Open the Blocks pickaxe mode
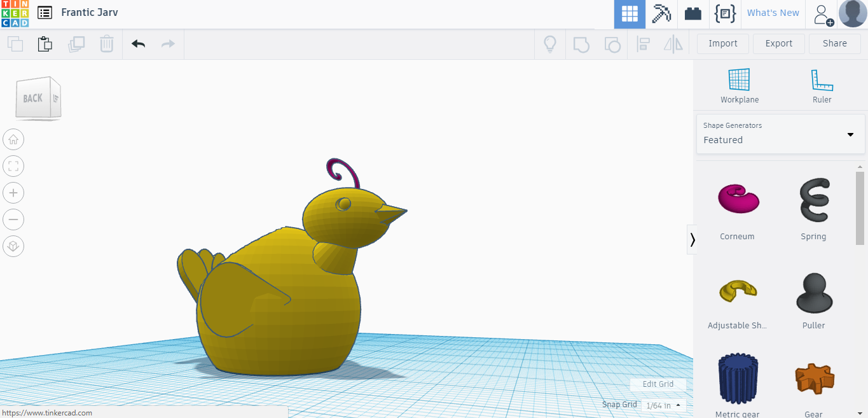Screen dimensions: 868x418 661,14
